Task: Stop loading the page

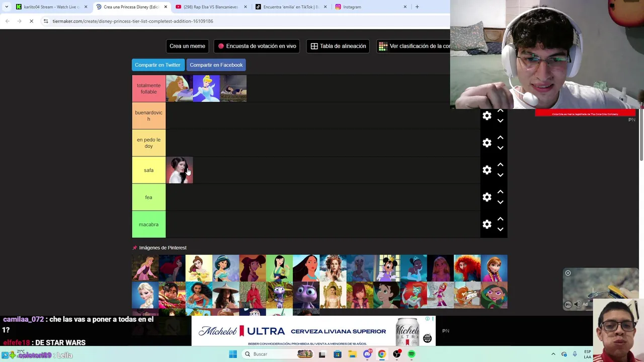Action: pos(31,21)
